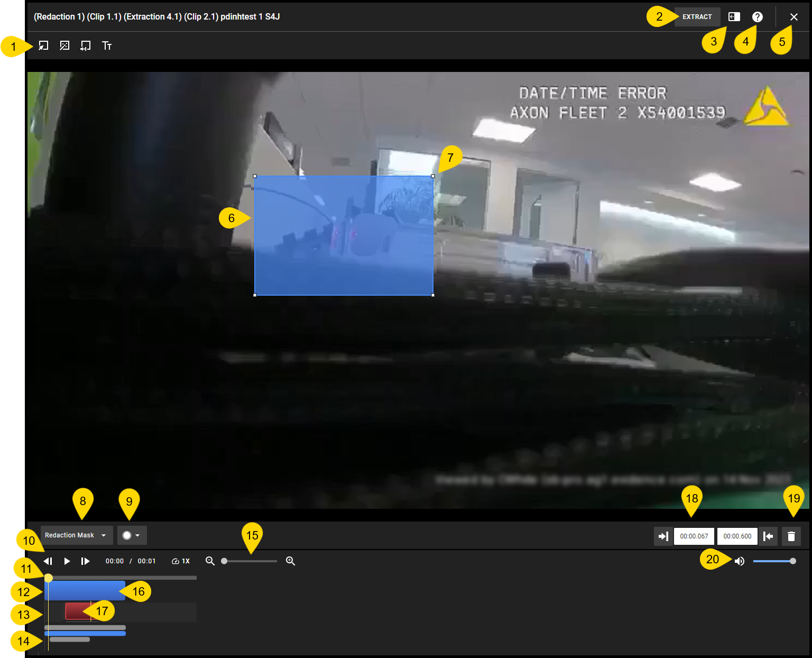Zoom in on the timeline with magnifier icon
This screenshot has height=658, width=812.
click(x=290, y=561)
